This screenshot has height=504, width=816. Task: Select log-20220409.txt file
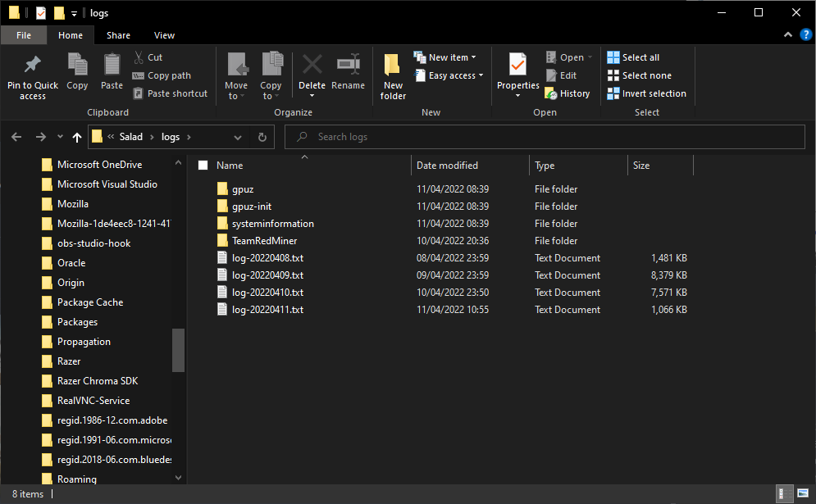point(267,275)
